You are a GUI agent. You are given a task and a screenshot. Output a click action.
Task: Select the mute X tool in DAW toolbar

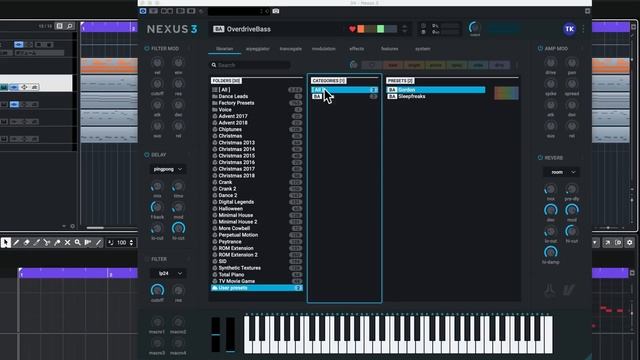[x=67, y=243]
